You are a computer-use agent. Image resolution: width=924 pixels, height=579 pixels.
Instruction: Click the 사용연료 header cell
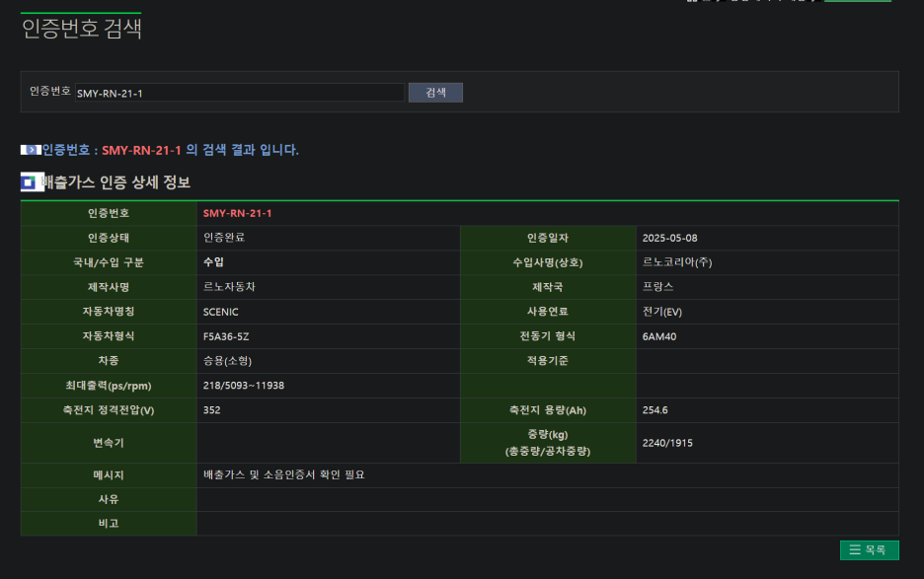click(x=548, y=312)
